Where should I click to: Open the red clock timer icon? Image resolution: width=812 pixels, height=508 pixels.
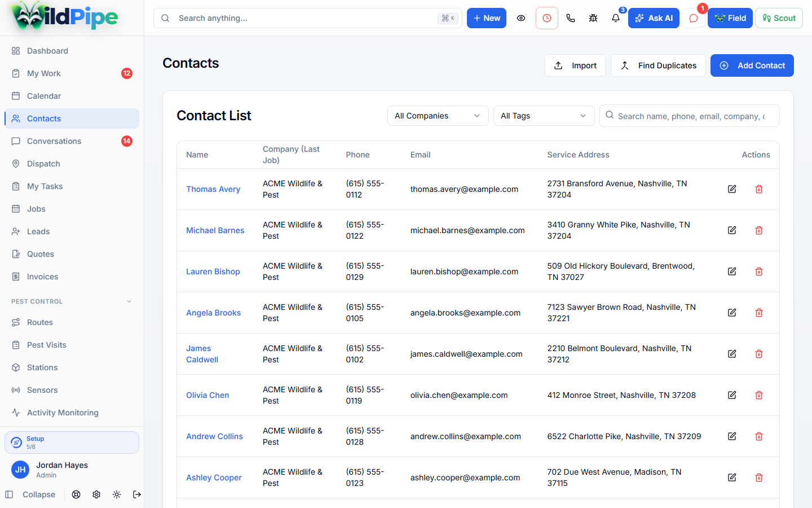547,18
